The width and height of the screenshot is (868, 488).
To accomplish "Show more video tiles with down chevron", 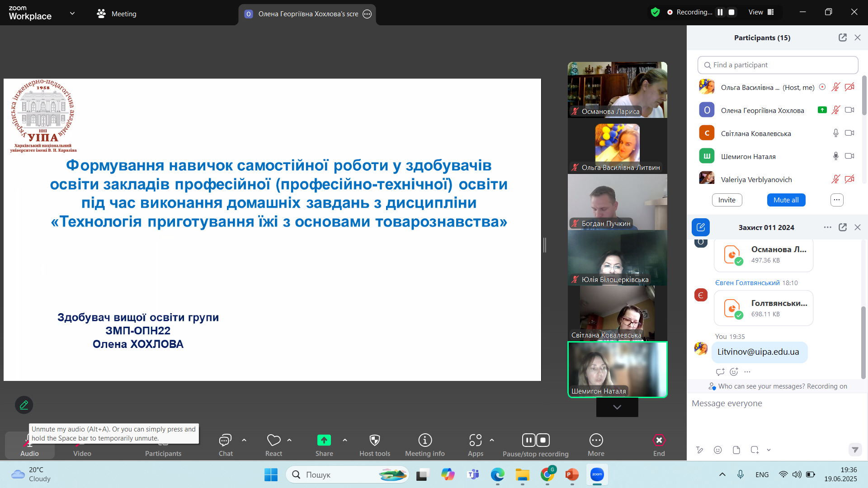I will (x=617, y=407).
